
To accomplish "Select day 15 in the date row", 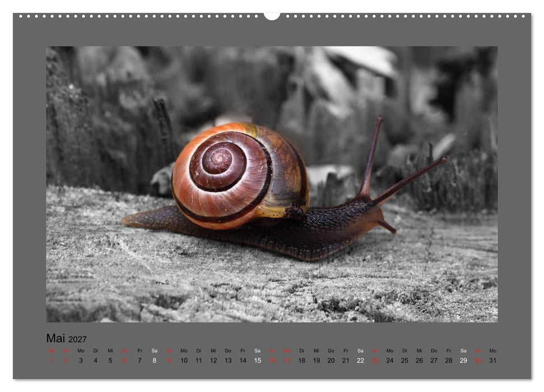I will pos(257,361).
